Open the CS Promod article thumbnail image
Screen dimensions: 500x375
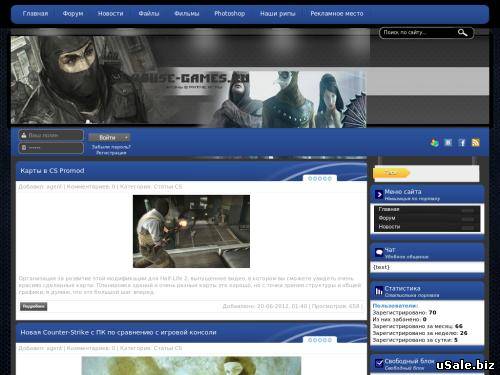click(x=191, y=231)
